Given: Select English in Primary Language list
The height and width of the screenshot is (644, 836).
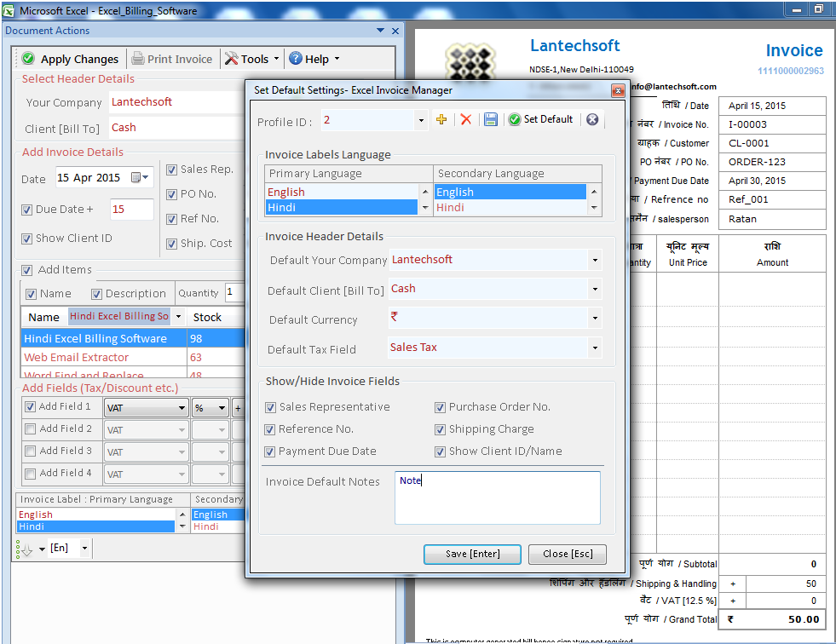Looking at the screenshot, I should tap(341, 192).
